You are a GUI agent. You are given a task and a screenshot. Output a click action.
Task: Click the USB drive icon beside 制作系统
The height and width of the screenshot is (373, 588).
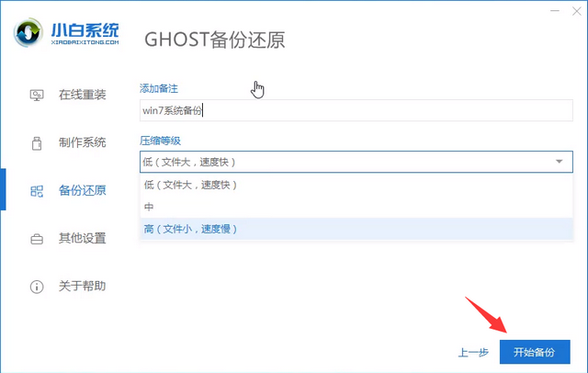(37, 142)
